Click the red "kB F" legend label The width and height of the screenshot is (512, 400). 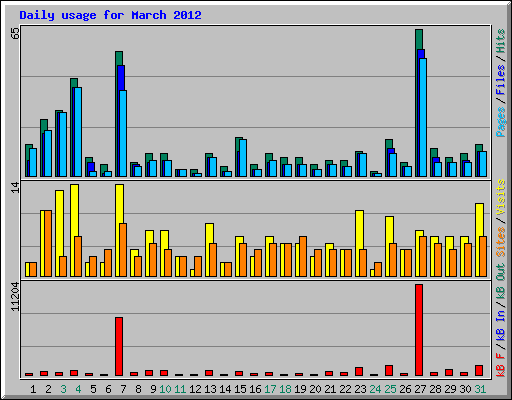tap(501, 364)
